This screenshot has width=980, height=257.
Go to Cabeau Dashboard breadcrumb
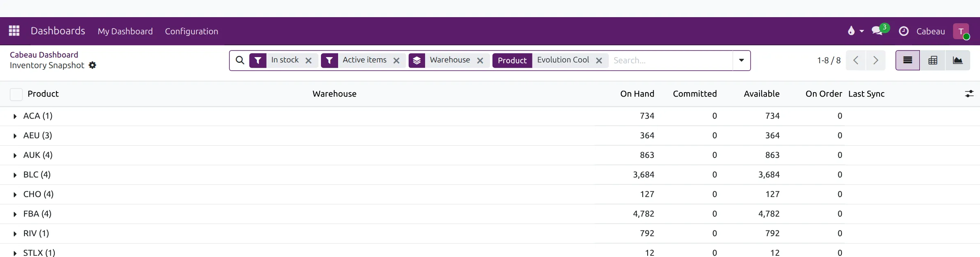44,55
